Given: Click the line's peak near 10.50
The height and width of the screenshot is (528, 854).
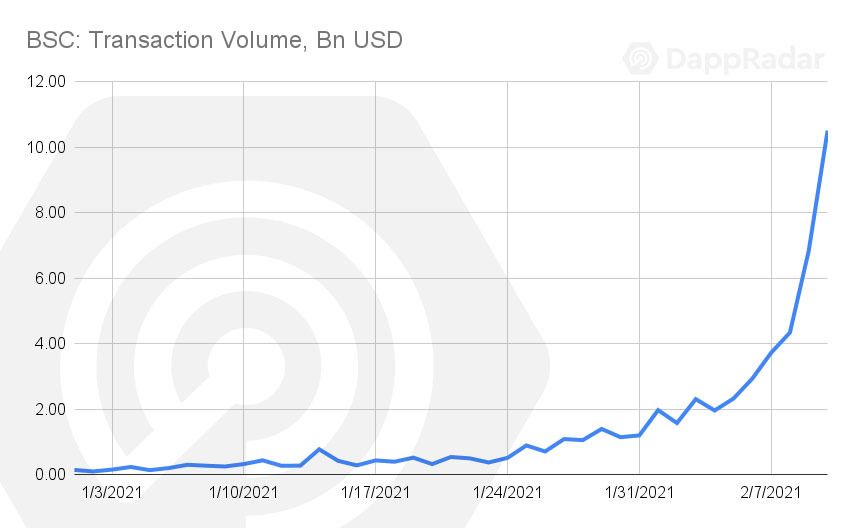Looking at the screenshot, I should 826,133.
